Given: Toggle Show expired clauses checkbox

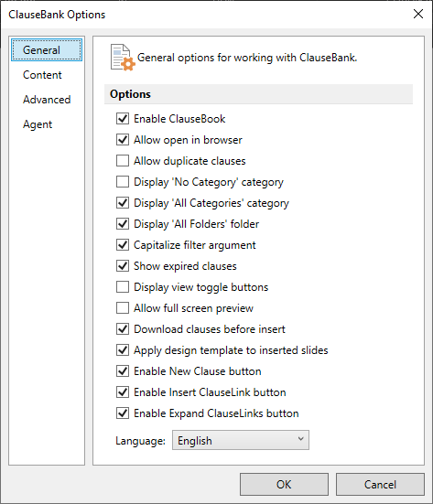Looking at the screenshot, I should (x=123, y=266).
